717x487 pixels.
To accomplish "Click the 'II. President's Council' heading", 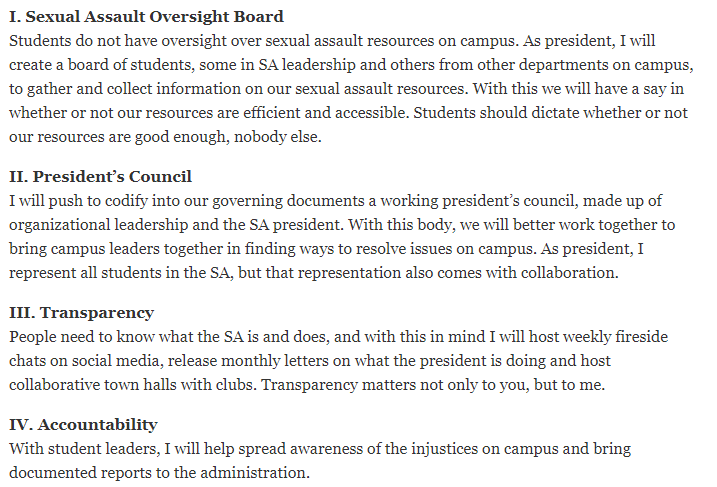I will tap(100, 177).
